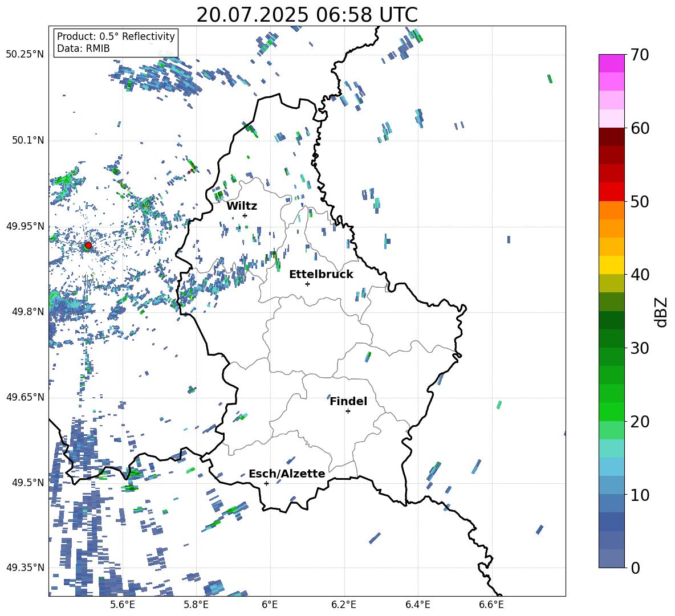Click the Ettelbruck station cross marker
The image size is (675, 616).
click(x=307, y=284)
